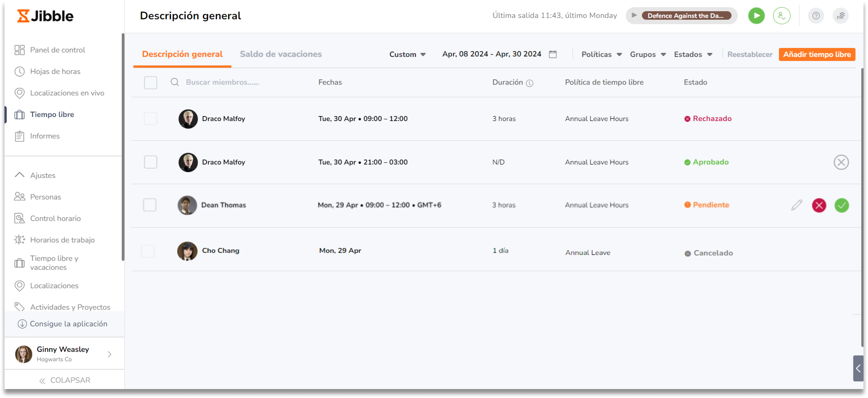868x398 pixels.
Task: Click Reestablecer to reset filters
Action: tap(750, 54)
